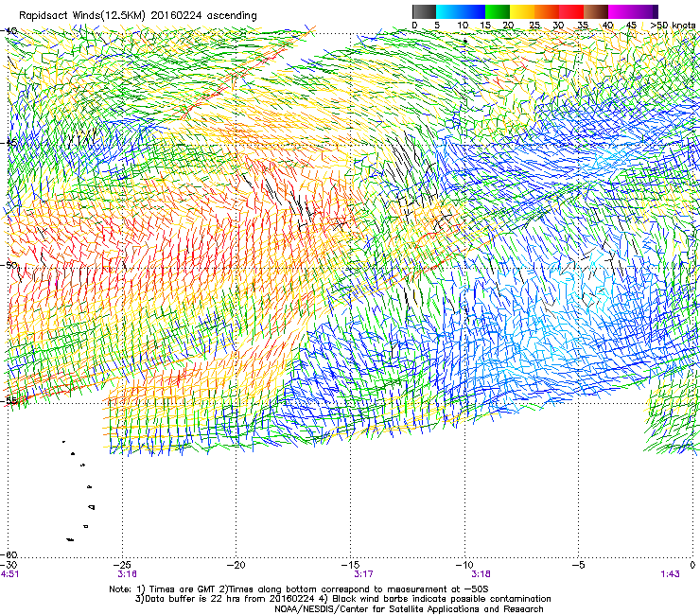Viewport: 700px width, 615px height.
Task: Click the '-10' longitude axis label
Action: 464,565
